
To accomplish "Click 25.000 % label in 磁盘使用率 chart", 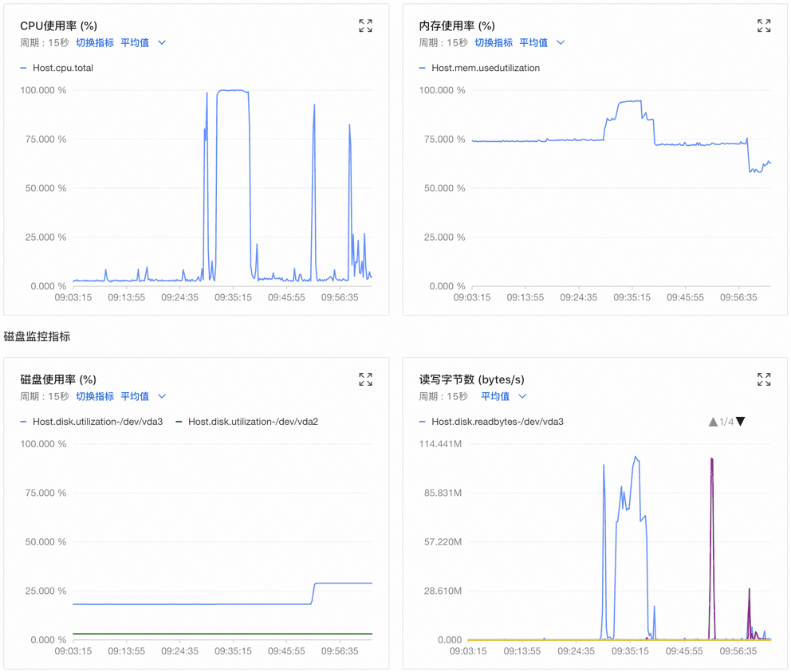I will 46,591.
